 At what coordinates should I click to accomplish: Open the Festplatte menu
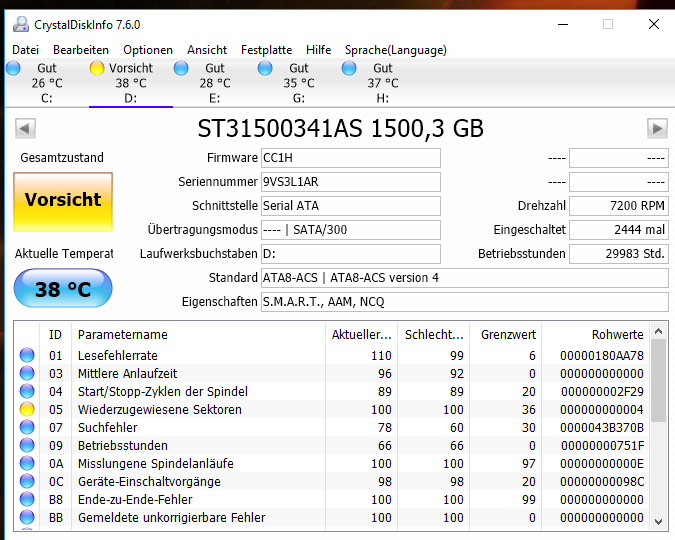pos(266,50)
